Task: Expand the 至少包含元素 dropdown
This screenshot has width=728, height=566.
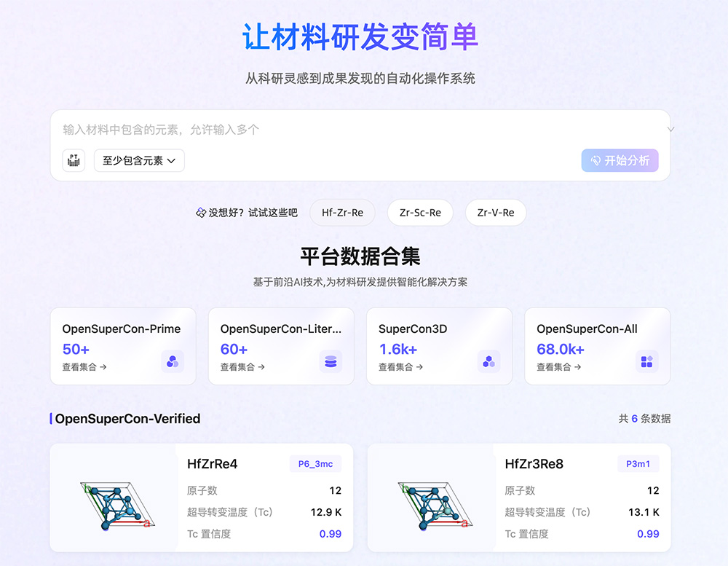Action: point(139,160)
